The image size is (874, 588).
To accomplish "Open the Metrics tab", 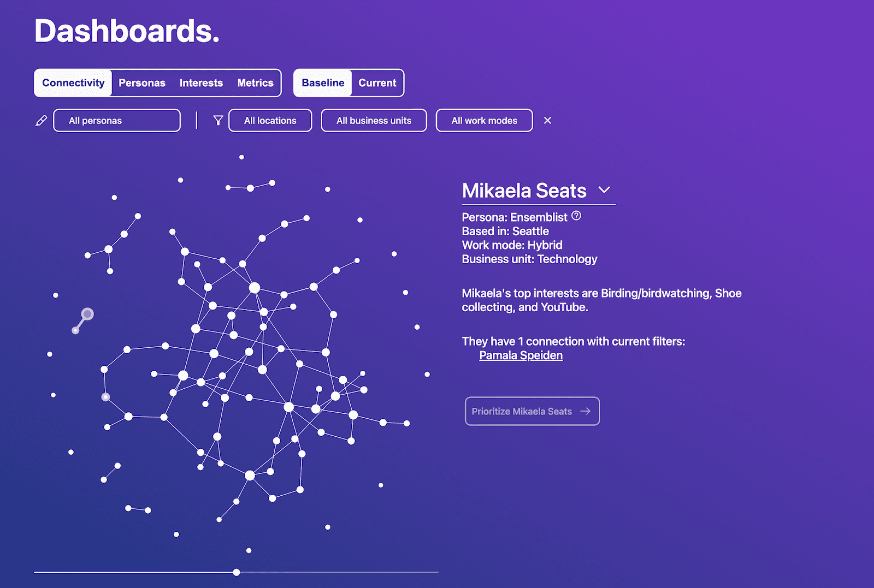I will [x=255, y=83].
